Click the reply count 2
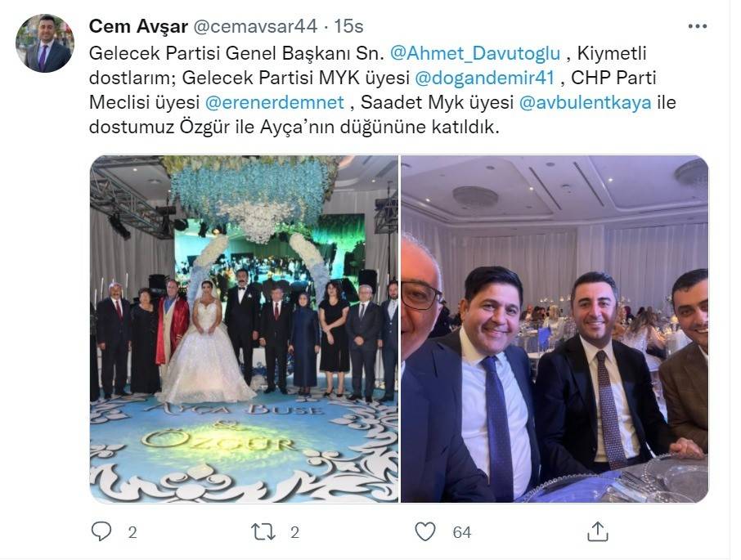741x560 pixels. click(132, 533)
